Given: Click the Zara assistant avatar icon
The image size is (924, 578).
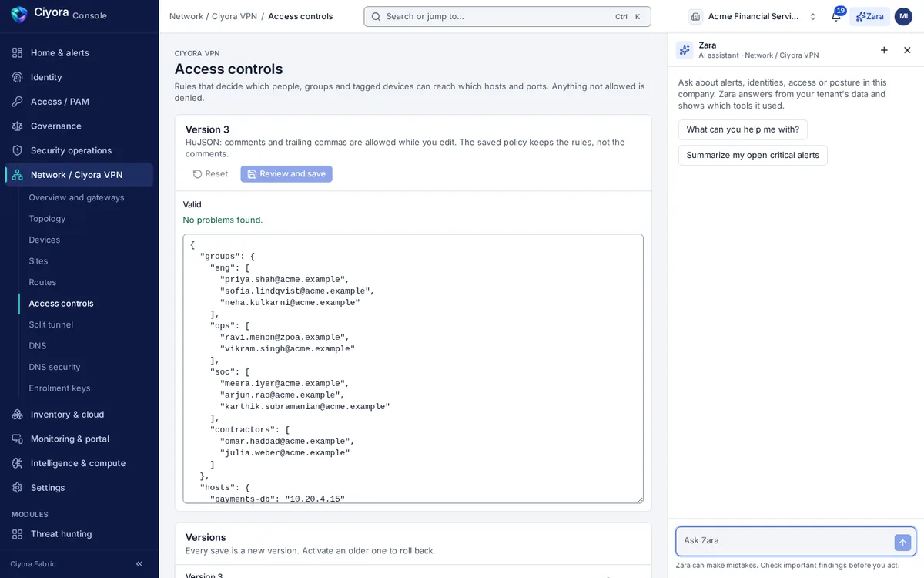Looking at the screenshot, I should coord(685,50).
